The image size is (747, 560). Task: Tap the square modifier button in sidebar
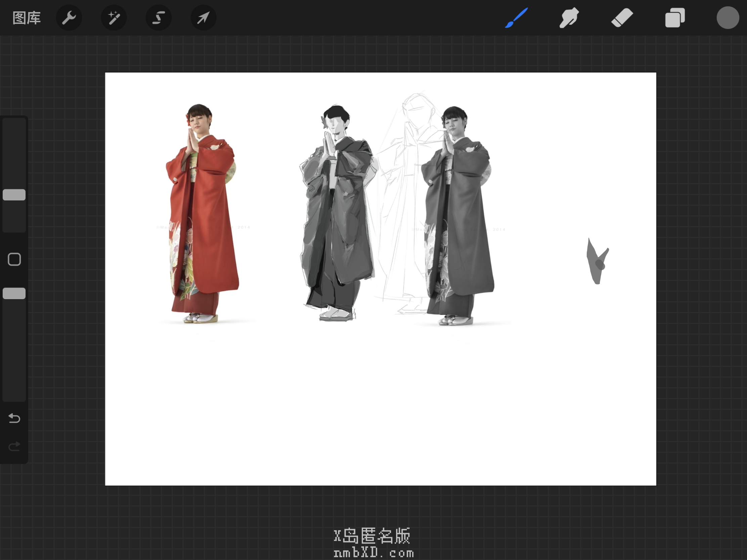pos(14,259)
